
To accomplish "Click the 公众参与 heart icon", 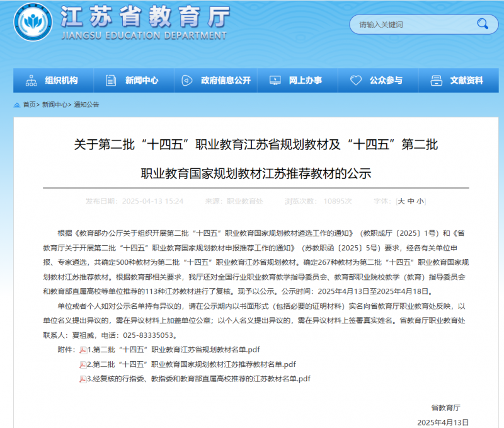I will point(356,81).
